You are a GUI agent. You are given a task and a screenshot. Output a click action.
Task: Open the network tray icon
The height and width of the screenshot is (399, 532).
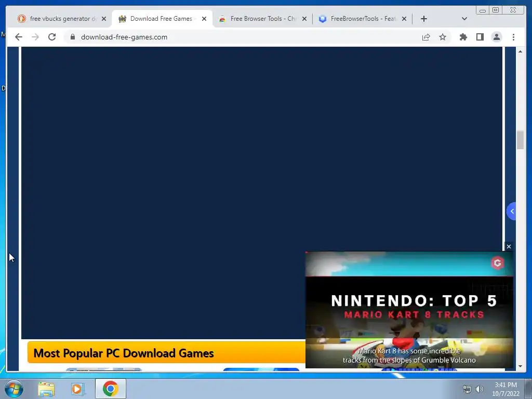click(x=467, y=389)
